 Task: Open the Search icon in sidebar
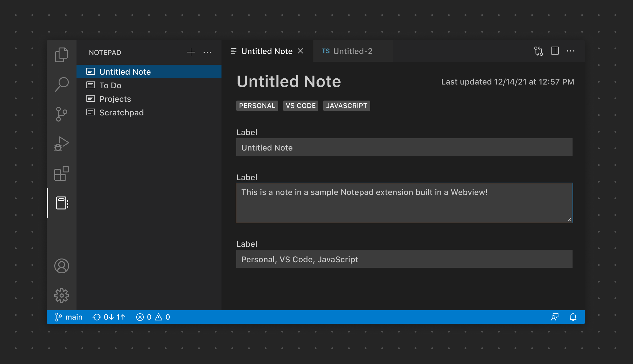[62, 84]
